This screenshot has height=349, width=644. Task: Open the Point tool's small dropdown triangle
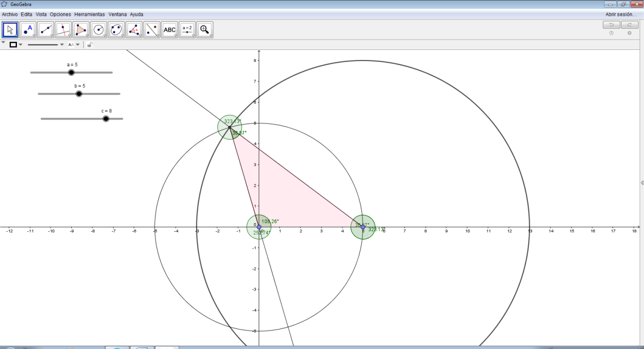coord(34,36)
